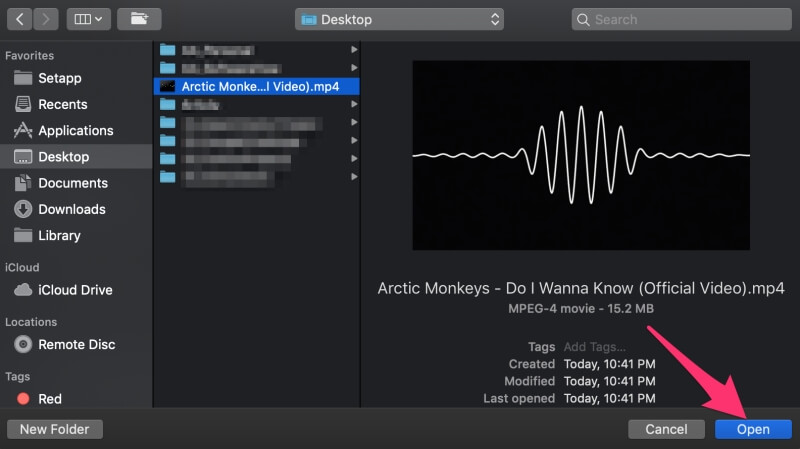Click the new folder path toolbar icon
The width and height of the screenshot is (800, 449).
pos(139,19)
